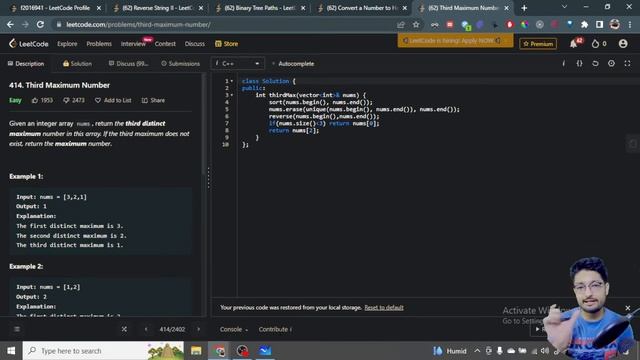Image resolution: width=640 pixels, height=360 pixels.
Task: Open the Store link
Action: pyautogui.click(x=227, y=44)
